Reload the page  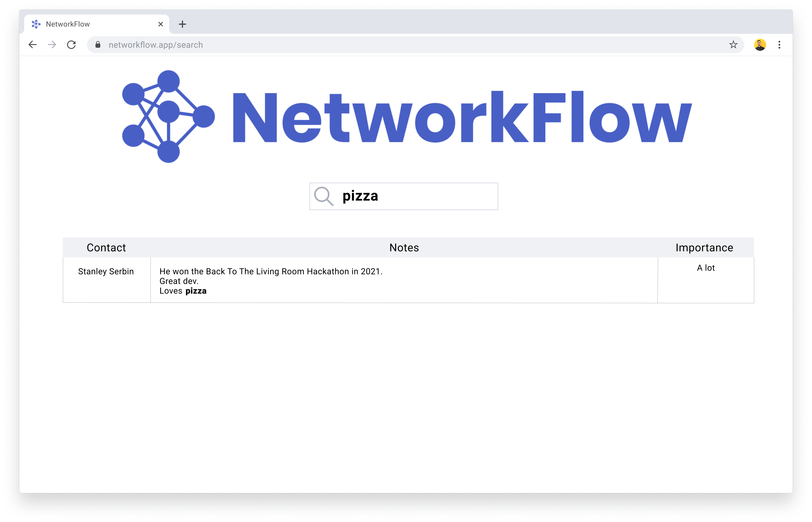coord(72,44)
